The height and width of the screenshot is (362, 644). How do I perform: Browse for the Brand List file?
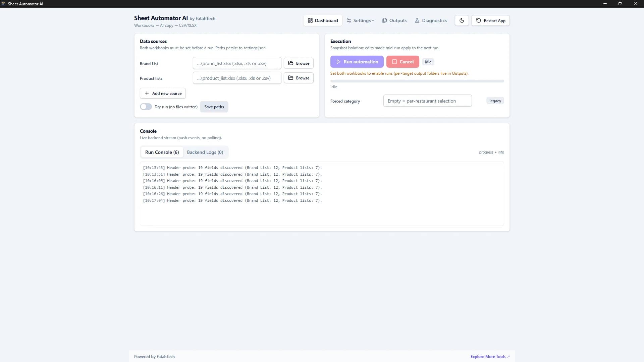[x=299, y=63]
